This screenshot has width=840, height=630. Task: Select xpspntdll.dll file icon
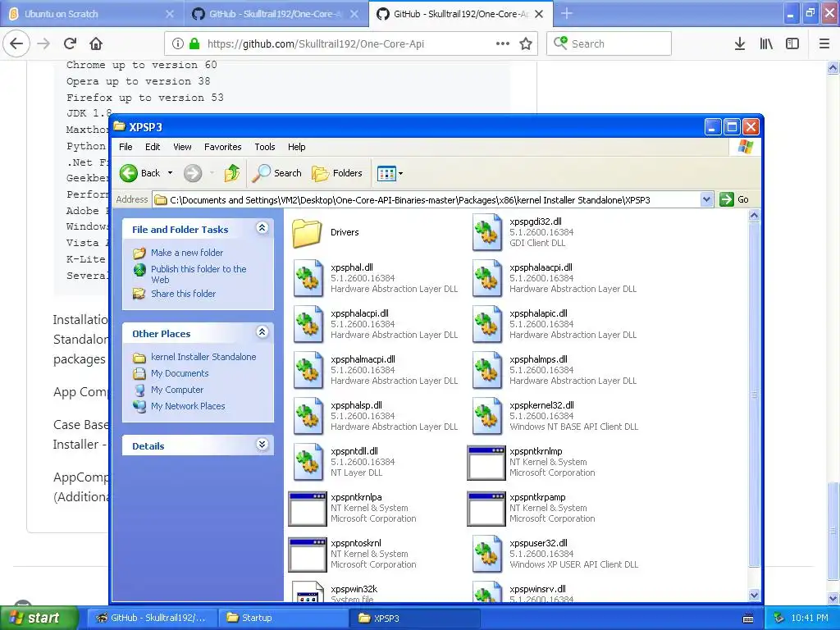[x=308, y=463]
